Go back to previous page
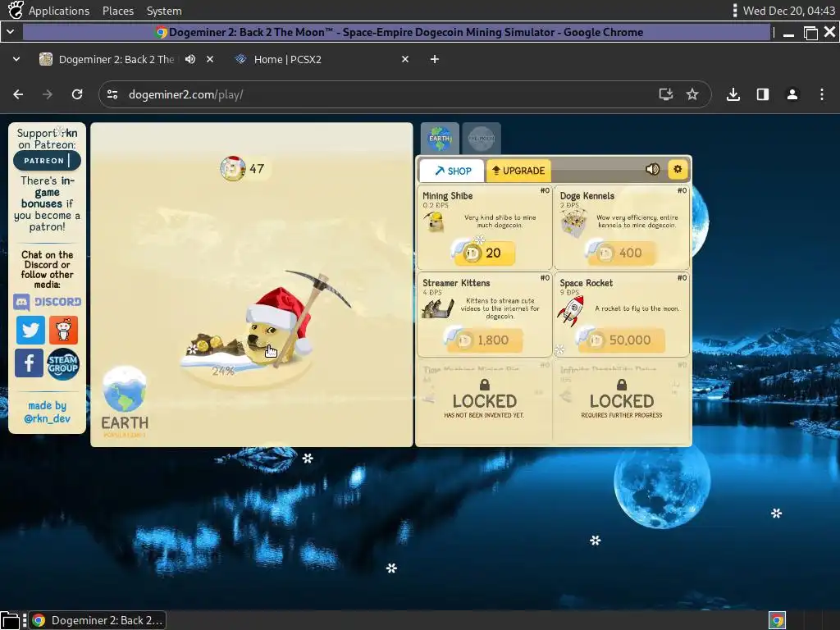Viewport: 840px width, 630px height. click(18, 94)
